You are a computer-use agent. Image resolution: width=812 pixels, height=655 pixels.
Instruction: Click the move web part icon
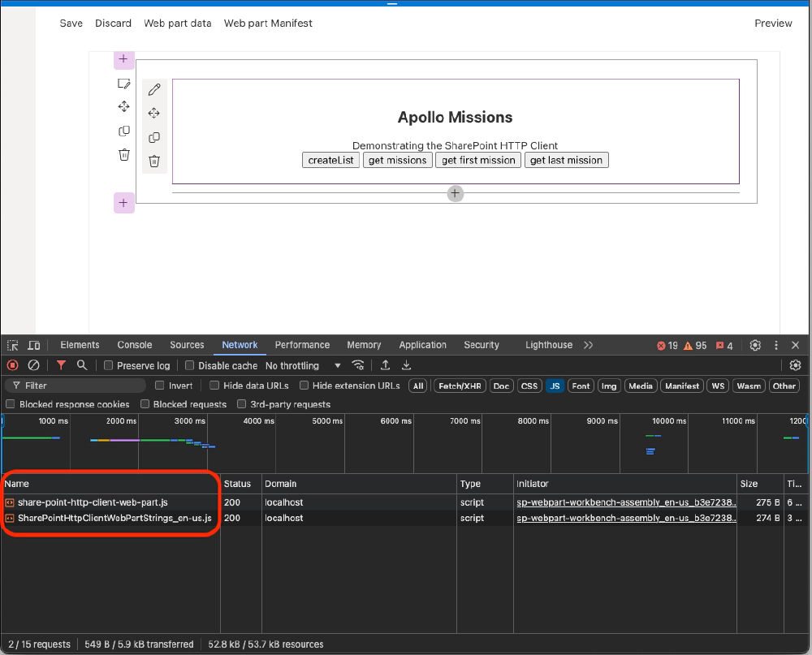153,113
